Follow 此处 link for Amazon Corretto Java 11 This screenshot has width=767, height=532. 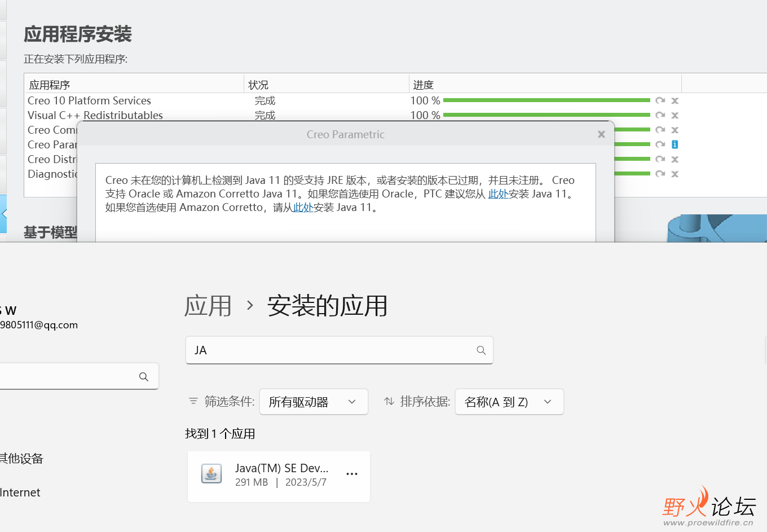(303, 207)
